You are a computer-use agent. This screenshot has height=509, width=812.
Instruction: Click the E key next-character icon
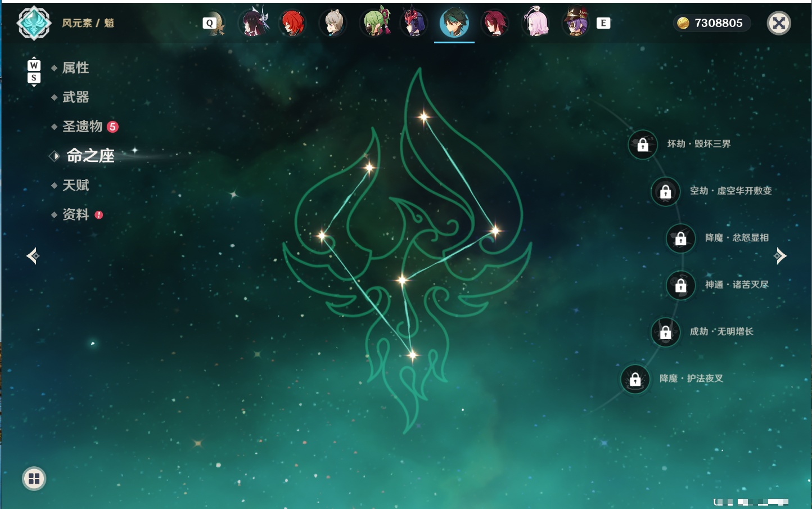(603, 23)
